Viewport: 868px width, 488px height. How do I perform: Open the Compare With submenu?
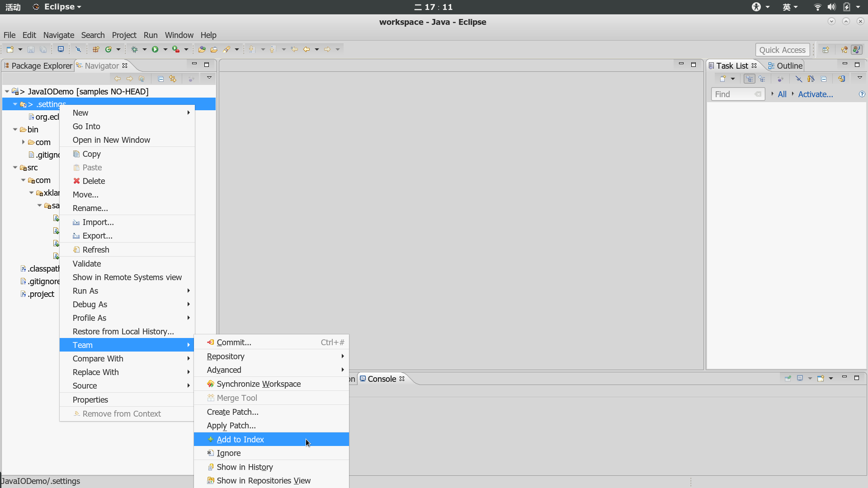127,358
